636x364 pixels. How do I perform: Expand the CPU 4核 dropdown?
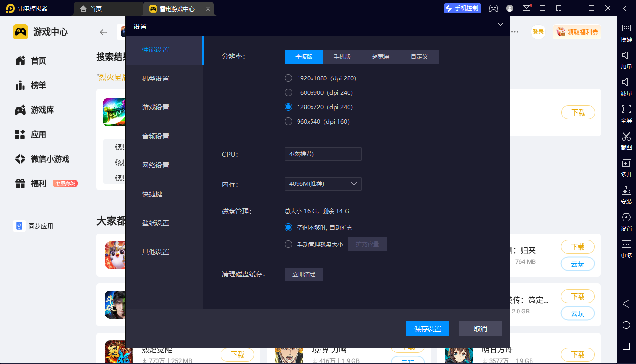coord(323,154)
